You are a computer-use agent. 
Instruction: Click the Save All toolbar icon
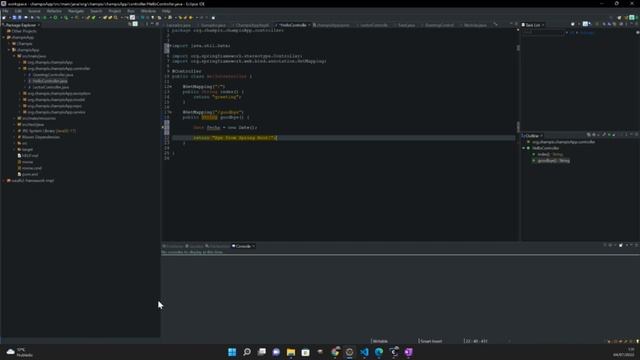(20, 18)
